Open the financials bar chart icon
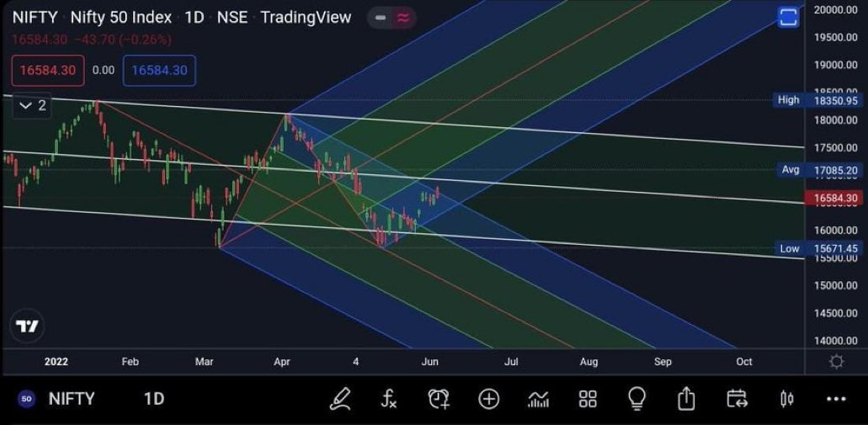868x425 pixels. click(x=538, y=399)
